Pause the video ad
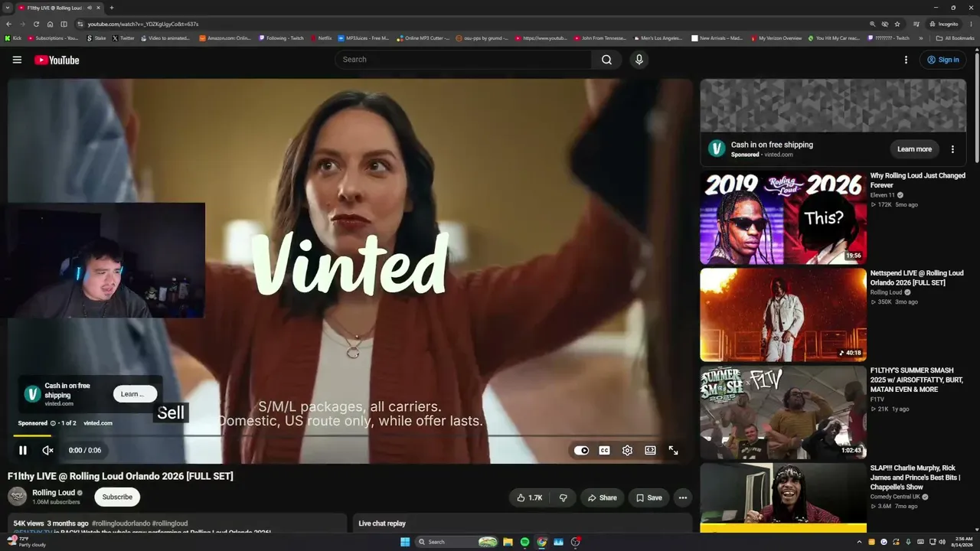The height and width of the screenshot is (551, 980). pos(23,451)
